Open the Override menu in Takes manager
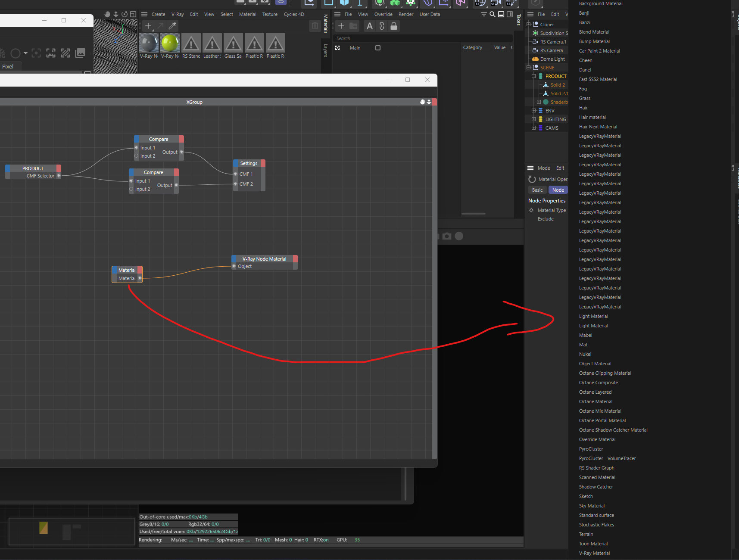Image resolution: width=739 pixels, height=560 pixels. 384,14
